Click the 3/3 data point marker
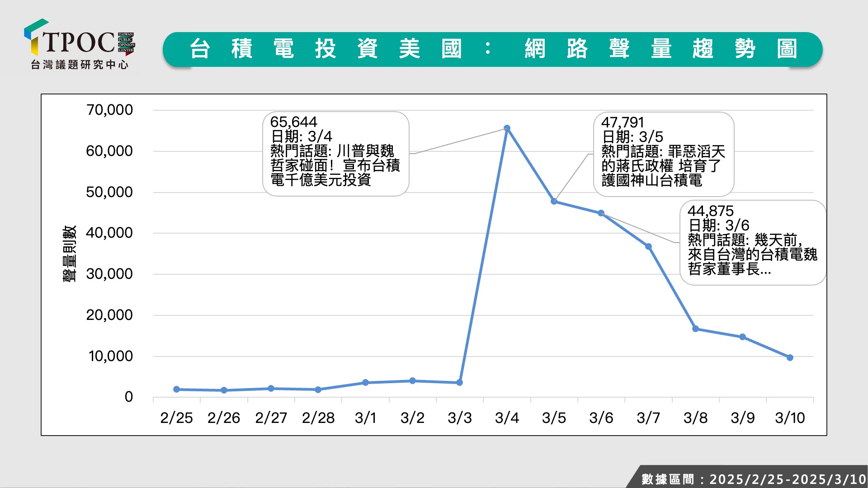 [x=459, y=383]
